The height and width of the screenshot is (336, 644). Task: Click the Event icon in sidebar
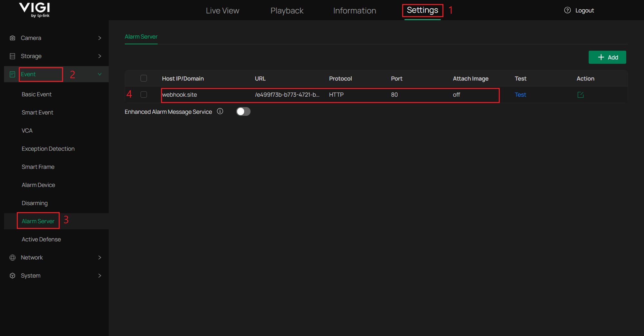coord(13,74)
